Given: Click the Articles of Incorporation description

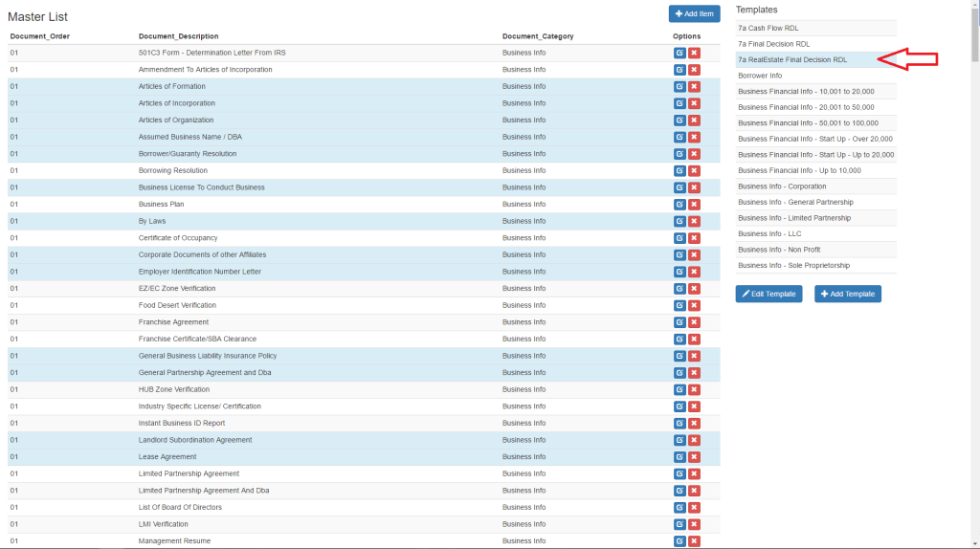Looking at the screenshot, I should [177, 103].
